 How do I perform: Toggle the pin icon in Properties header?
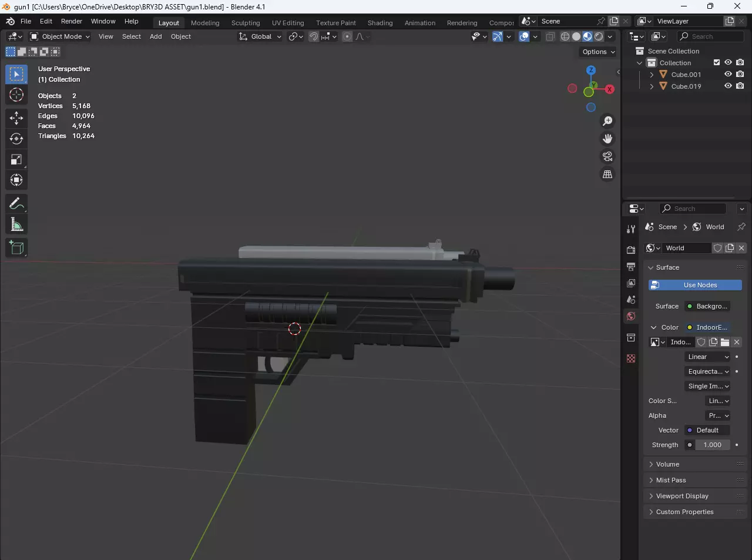(741, 227)
